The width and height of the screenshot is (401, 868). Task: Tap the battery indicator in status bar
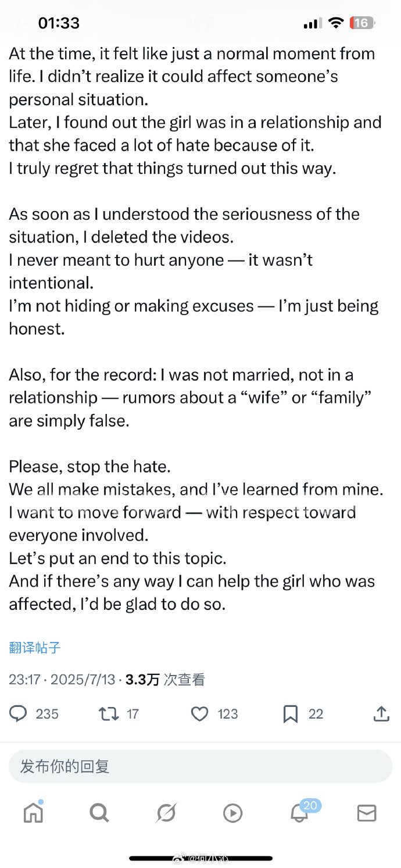pyautogui.click(x=362, y=23)
